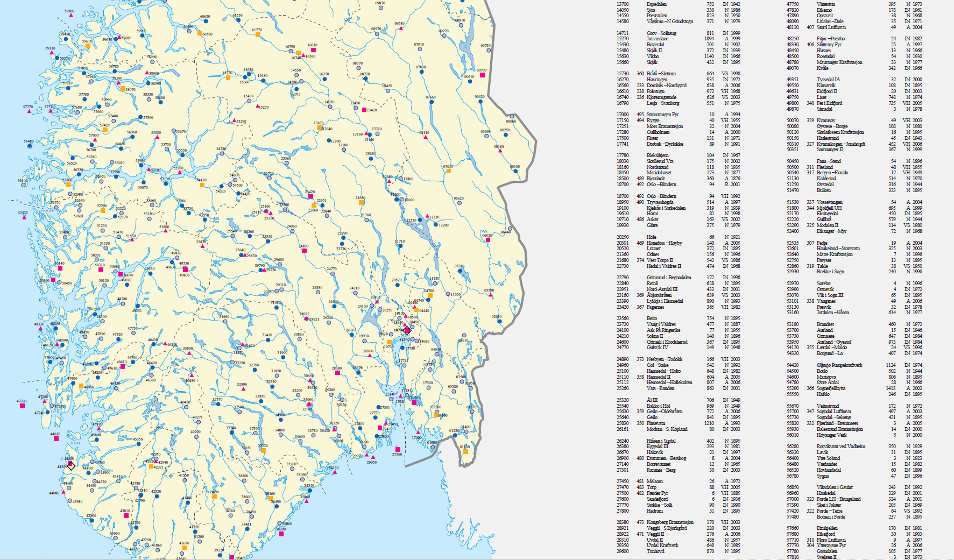Viewport: 954px width, 560px height.
Task: Select the Vossevangen station row
Action: tap(854, 202)
